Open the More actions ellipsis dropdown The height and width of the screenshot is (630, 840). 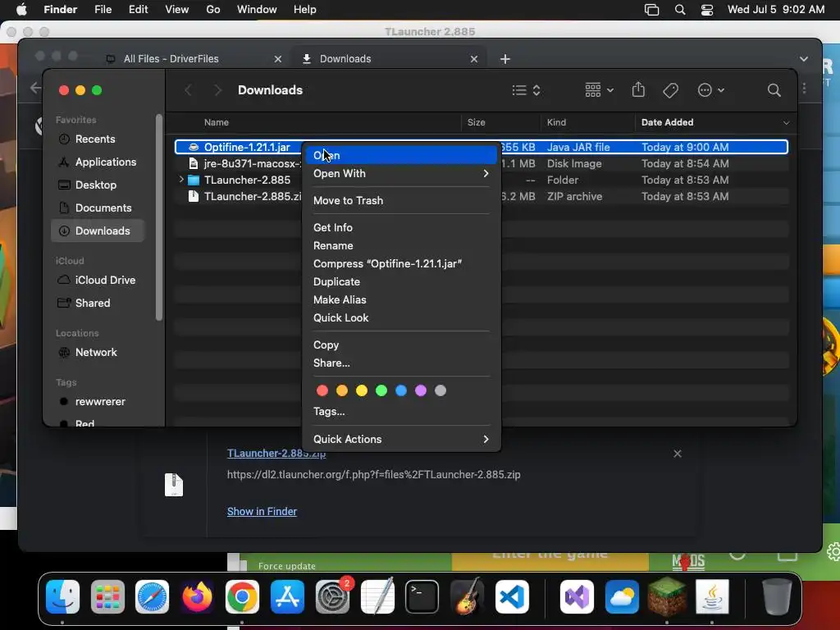(711, 90)
